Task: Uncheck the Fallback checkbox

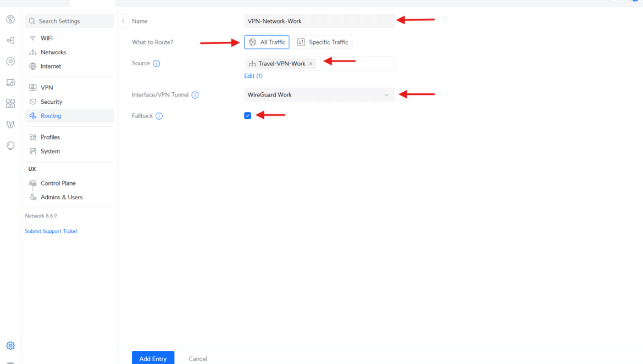Action: (248, 116)
